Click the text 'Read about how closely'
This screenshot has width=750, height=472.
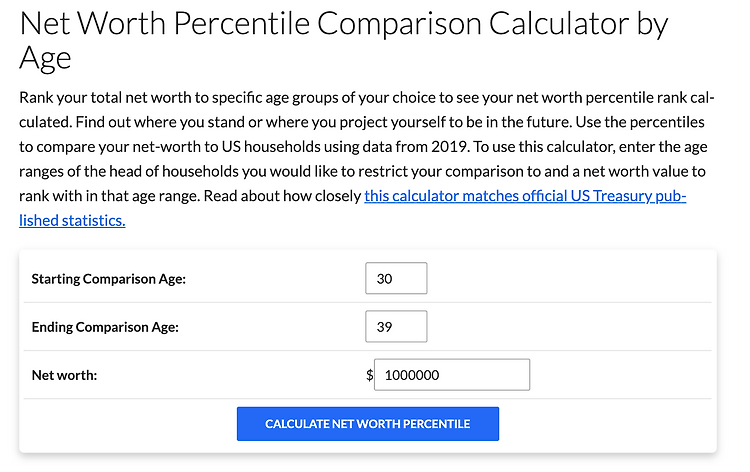point(282,196)
